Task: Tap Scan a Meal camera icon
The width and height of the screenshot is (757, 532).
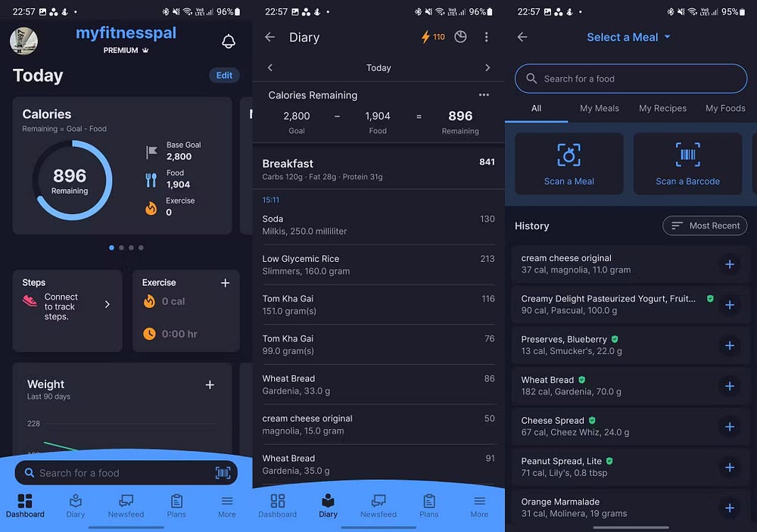Action: pyautogui.click(x=569, y=155)
